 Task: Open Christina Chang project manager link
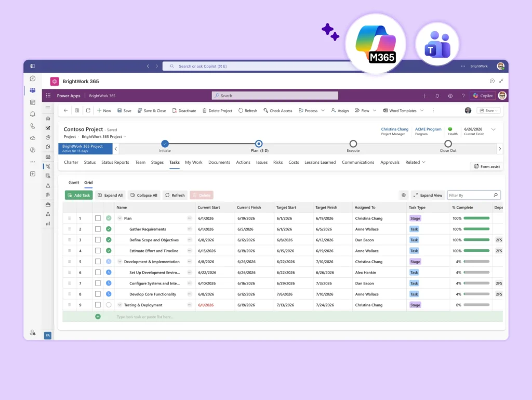(395, 130)
